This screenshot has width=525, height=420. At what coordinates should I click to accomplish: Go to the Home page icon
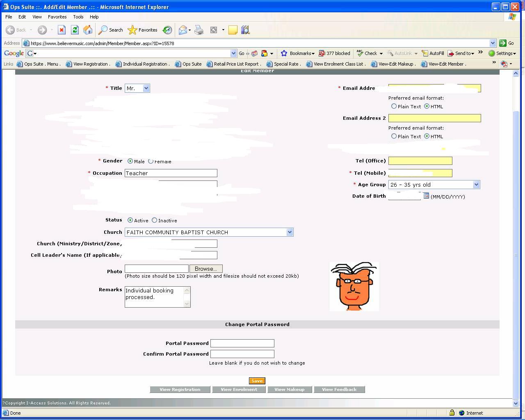(x=88, y=30)
